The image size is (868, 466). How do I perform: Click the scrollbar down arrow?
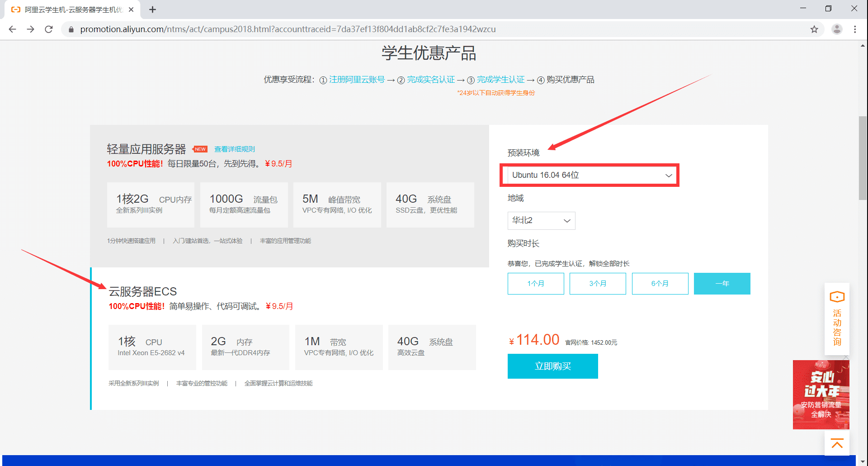[x=863, y=461]
